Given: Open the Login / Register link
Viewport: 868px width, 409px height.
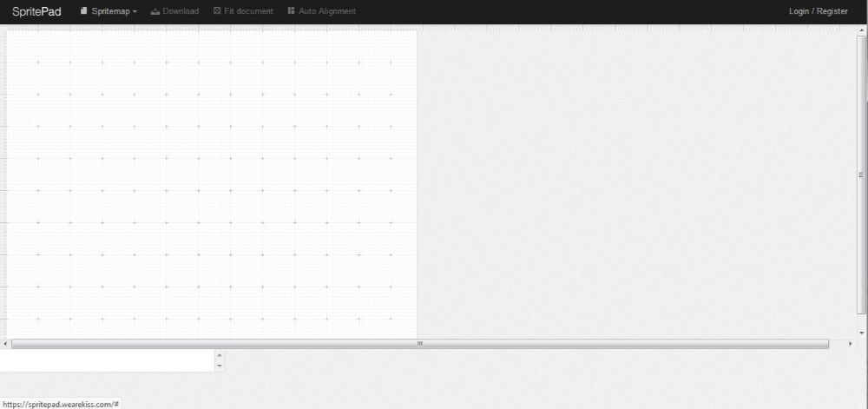Looking at the screenshot, I should click(819, 11).
